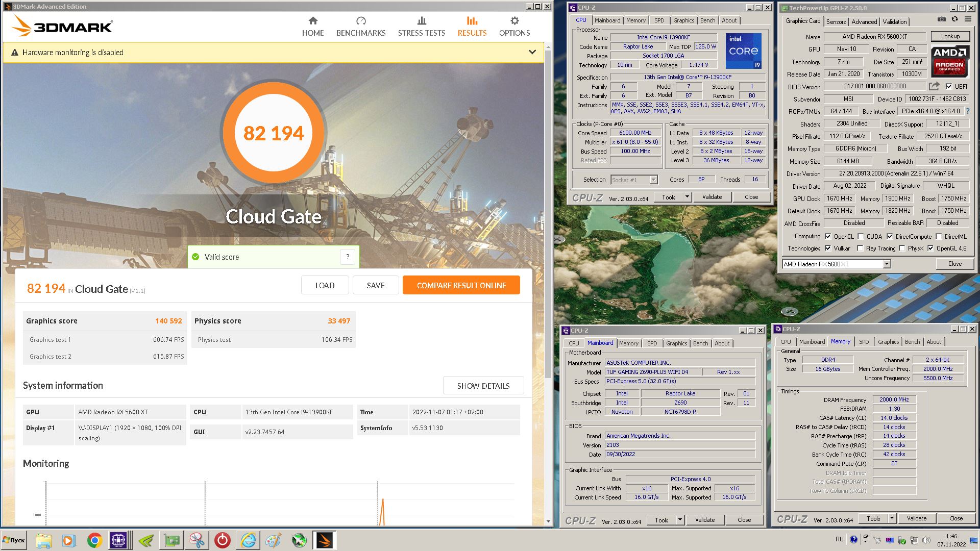Open STRESS TESTS via the bar chart icon

[422, 21]
